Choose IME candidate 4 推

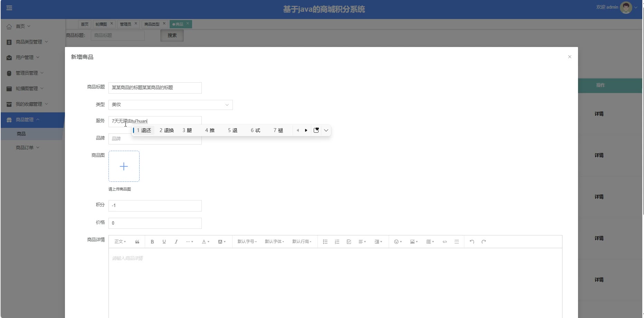[x=210, y=130]
